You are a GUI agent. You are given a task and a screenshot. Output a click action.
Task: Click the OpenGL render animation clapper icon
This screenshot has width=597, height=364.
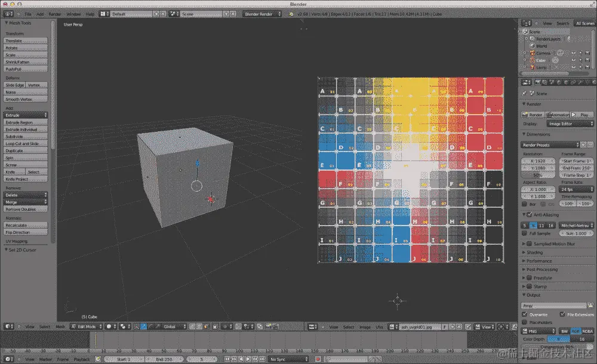275,326
